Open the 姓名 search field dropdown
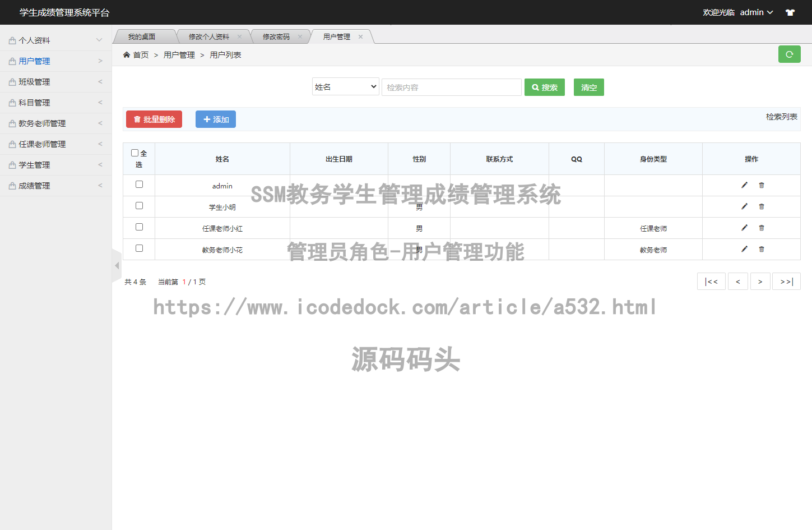812x530 pixels. pyautogui.click(x=345, y=87)
